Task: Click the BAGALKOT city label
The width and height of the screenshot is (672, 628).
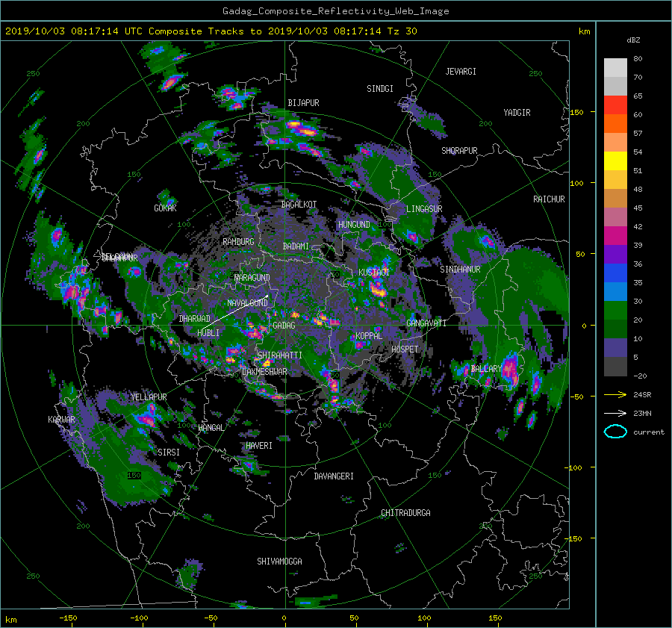Action: (299, 205)
